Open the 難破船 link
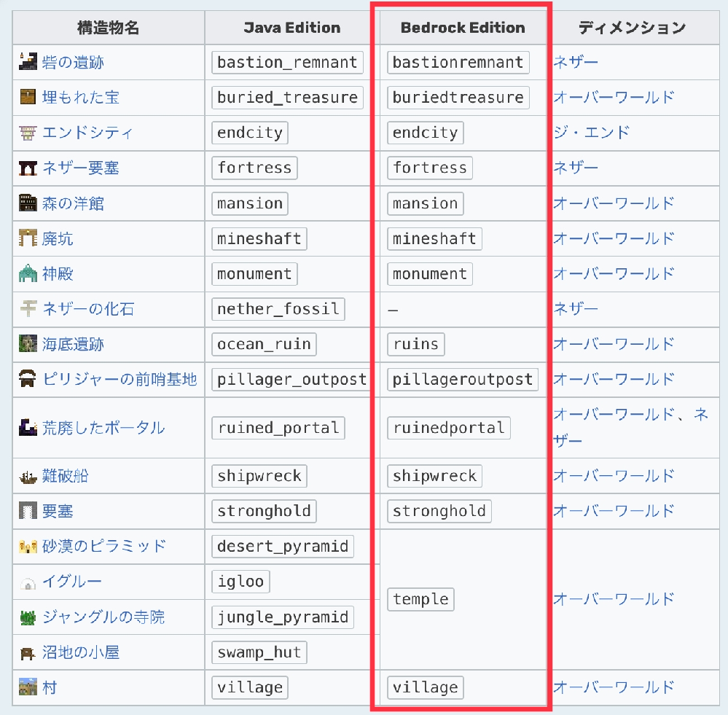The width and height of the screenshot is (728, 715). click(65, 476)
